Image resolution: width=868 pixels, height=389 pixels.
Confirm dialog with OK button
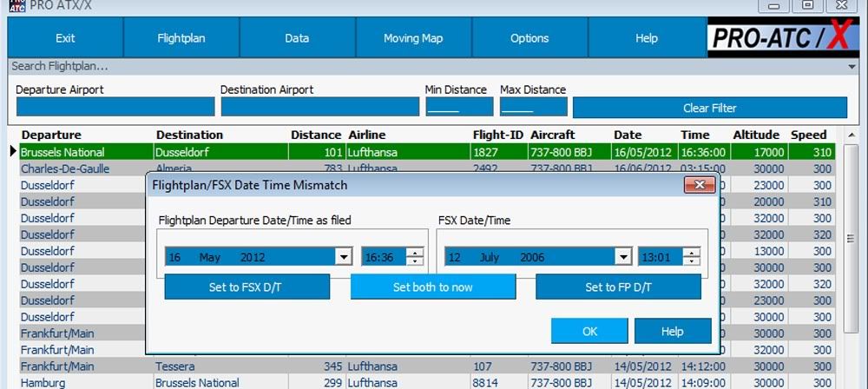[x=589, y=331]
